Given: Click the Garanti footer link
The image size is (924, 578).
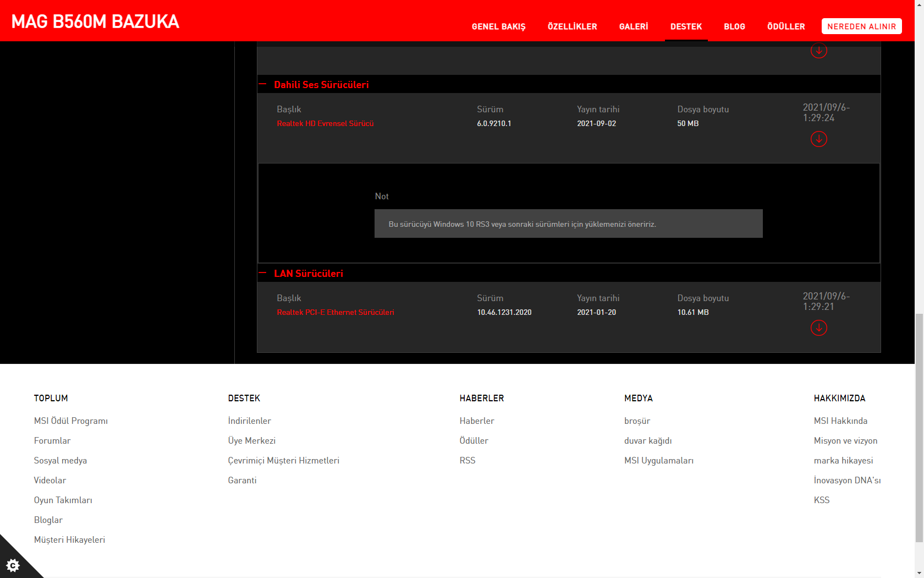Looking at the screenshot, I should click(243, 480).
